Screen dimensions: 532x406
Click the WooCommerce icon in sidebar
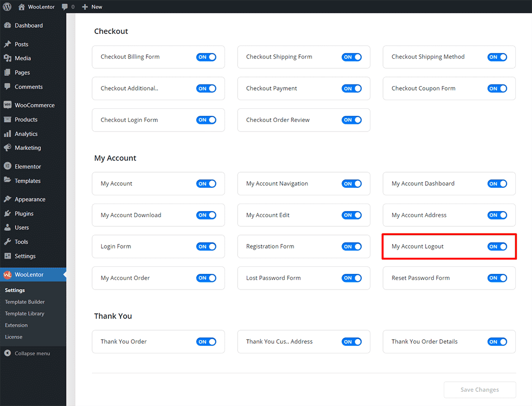tap(8, 105)
